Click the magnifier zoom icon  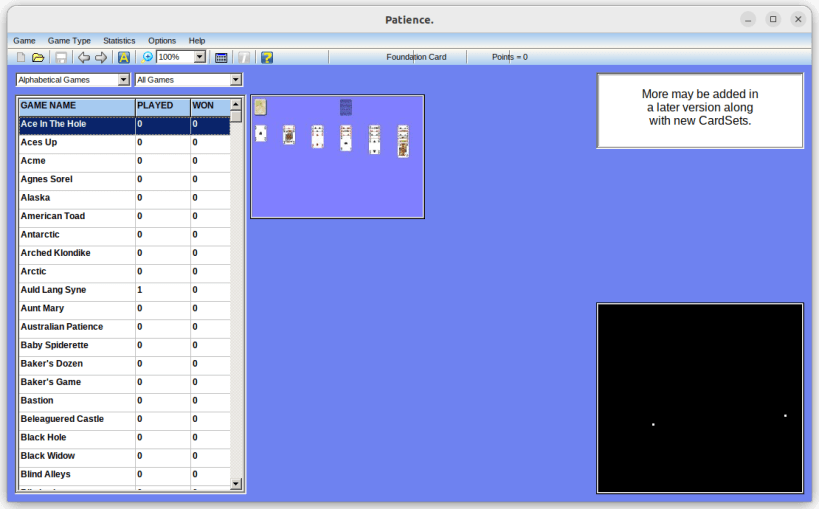pyautogui.click(x=147, y=57)
